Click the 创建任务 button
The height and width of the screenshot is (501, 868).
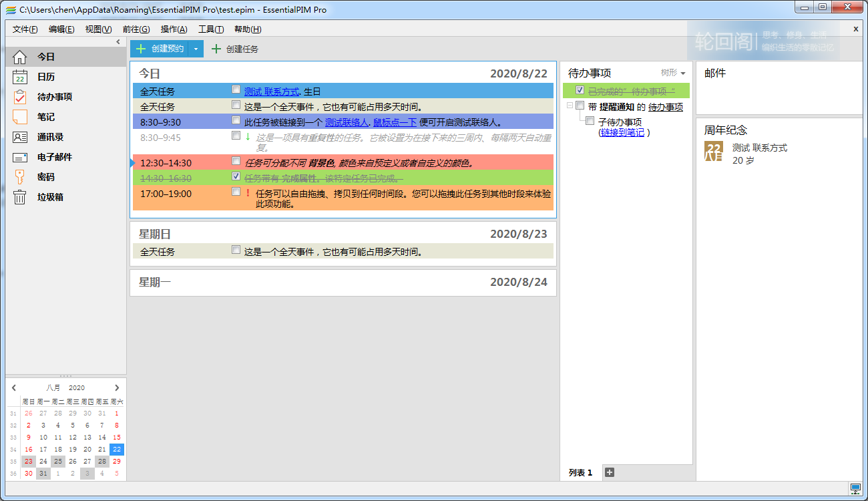click(x=235, y=49)
